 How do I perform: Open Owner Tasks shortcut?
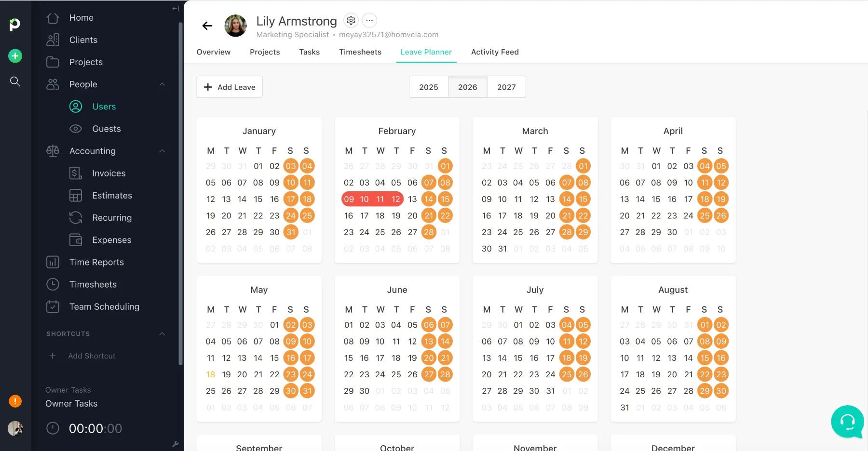point(71,404)
